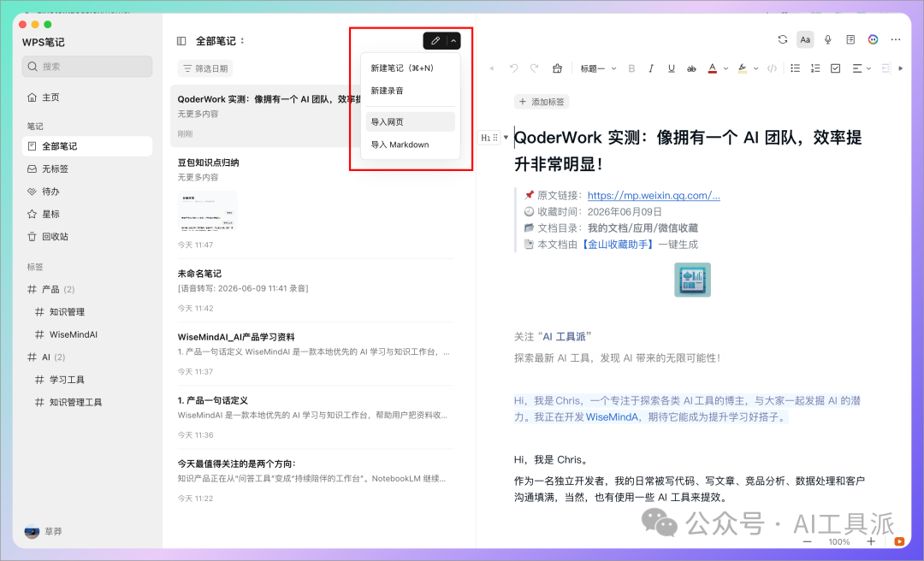Toggle strikethrough formatting
The image size is (924, 561).
[691, 68]
